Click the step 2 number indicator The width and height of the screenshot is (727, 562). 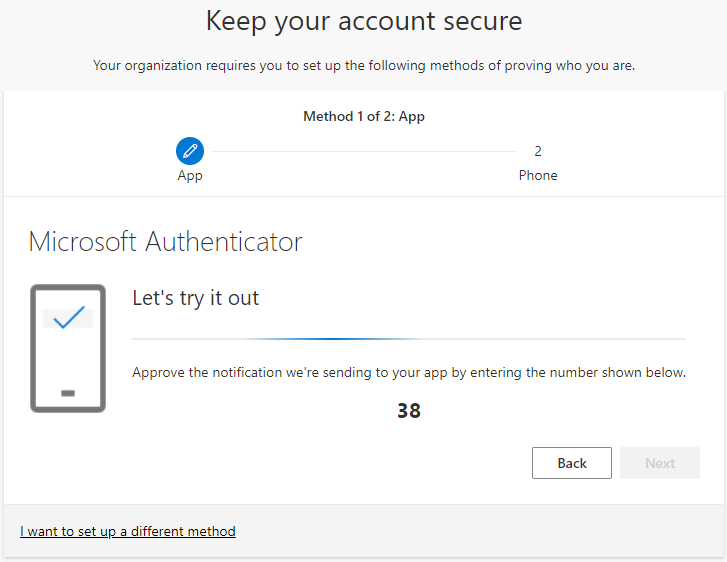[538, 151]
